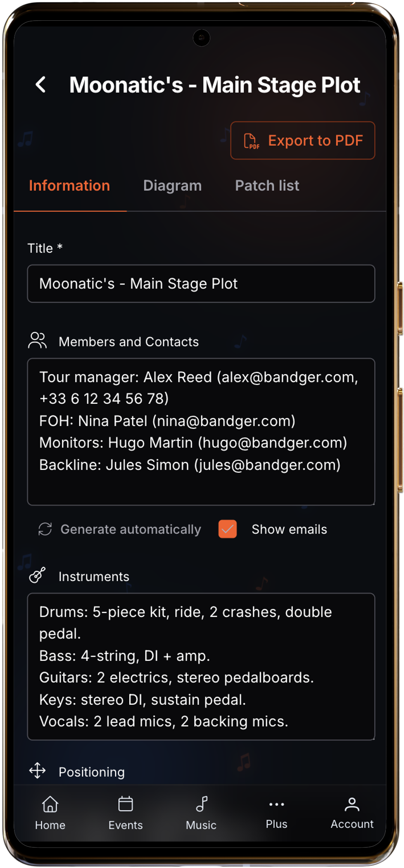Uncheck the Show emails checkbox

227,529
